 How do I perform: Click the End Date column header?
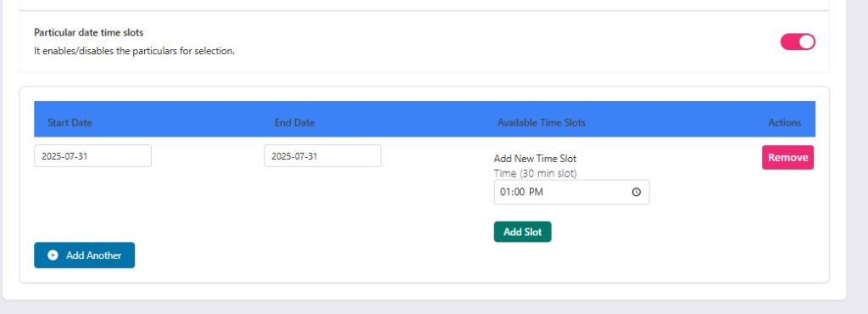[x=294, y=123]
